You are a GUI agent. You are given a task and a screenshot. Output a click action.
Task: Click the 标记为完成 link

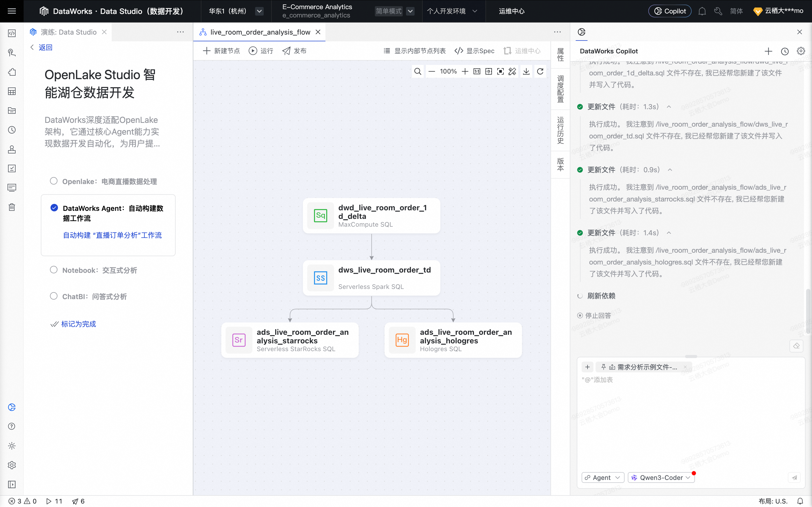pos(78,324)
